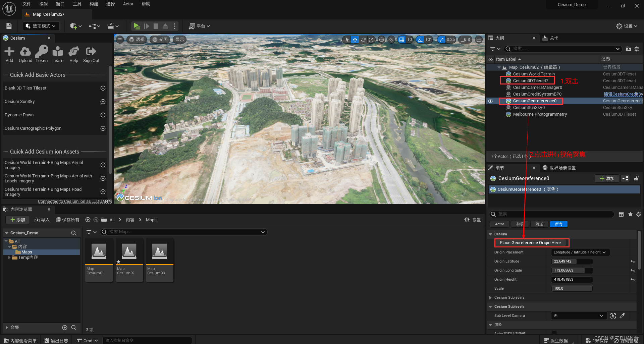Viewport: 644px width, 344px height.
Task: Select the viewport scale tool
Action: 371,40
